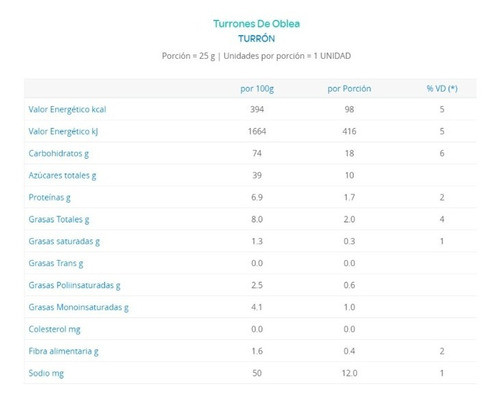This screenshot has height=403, width=500.
Task: Click the 'por Porción' column header
Action: coord(349,89)
